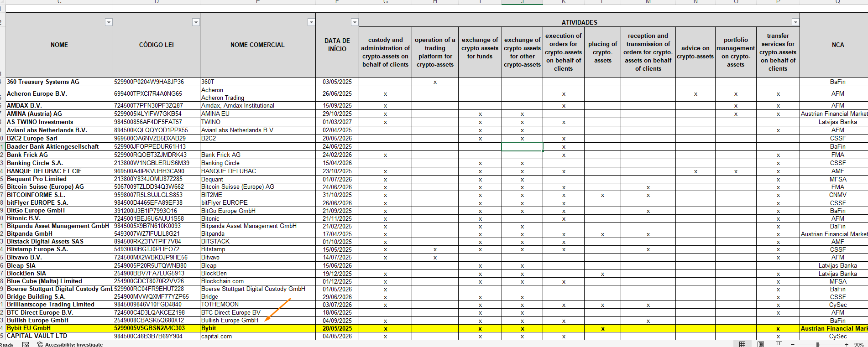Open the NOME COMERCIAL filter dropdown
868x347 pixels.
(x=311, y=22)
